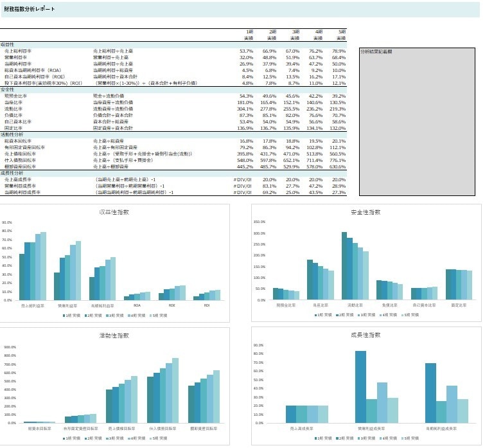Select the 総資本回転率 row label in table
The image size is (485, 448).
[17, 141]
